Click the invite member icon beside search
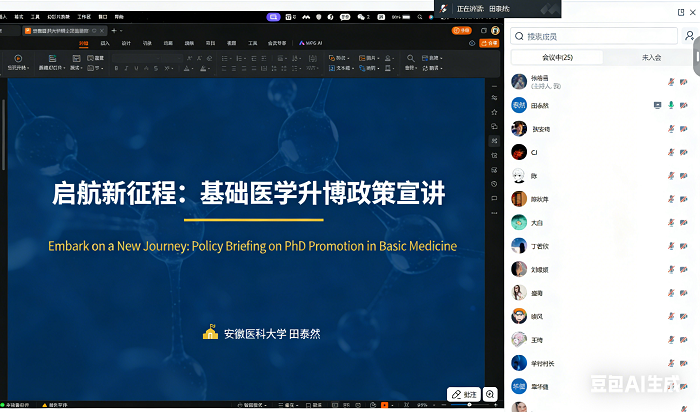This screenshot has height=412, width=700. coord(690,36)
